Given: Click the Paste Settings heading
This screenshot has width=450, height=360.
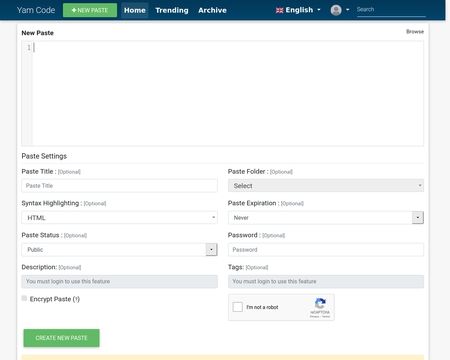Looking at the screenshot, I should [44, 156].
